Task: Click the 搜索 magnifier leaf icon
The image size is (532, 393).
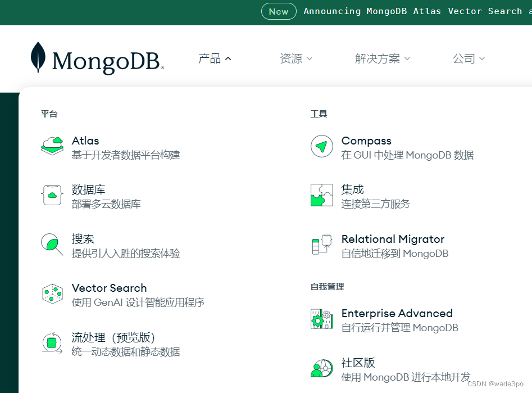Action: point(52,244)
